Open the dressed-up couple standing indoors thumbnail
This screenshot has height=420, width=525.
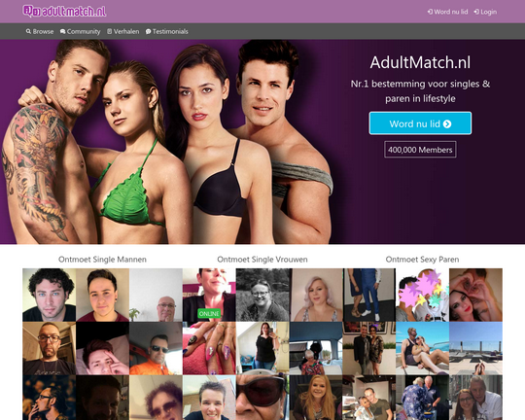coord(369,348)
